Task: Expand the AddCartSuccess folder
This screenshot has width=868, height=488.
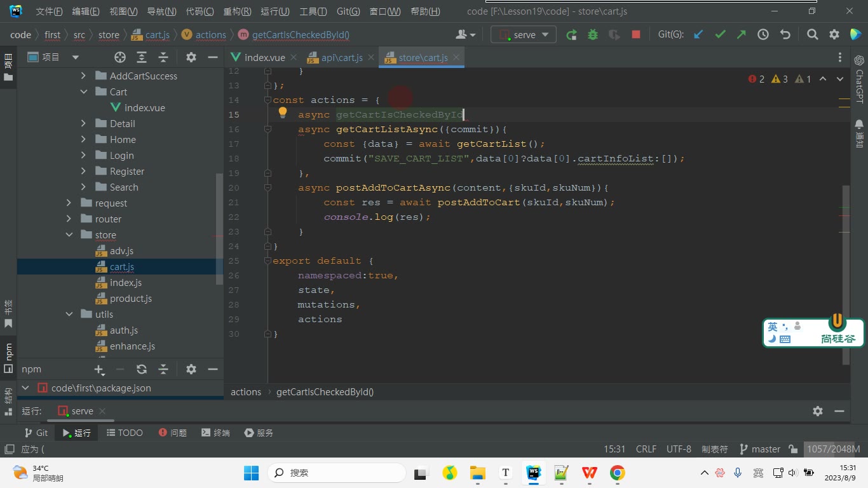Action: (x=83, y=76)
